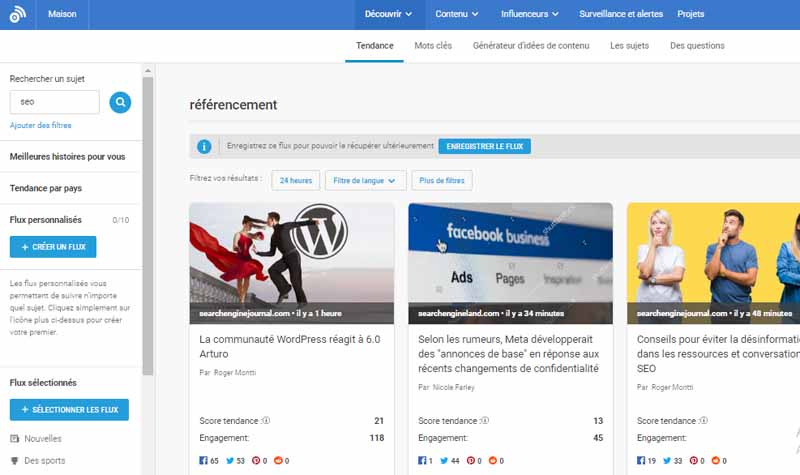Click Reddit icon on Meta rumors card

(493, 460)
